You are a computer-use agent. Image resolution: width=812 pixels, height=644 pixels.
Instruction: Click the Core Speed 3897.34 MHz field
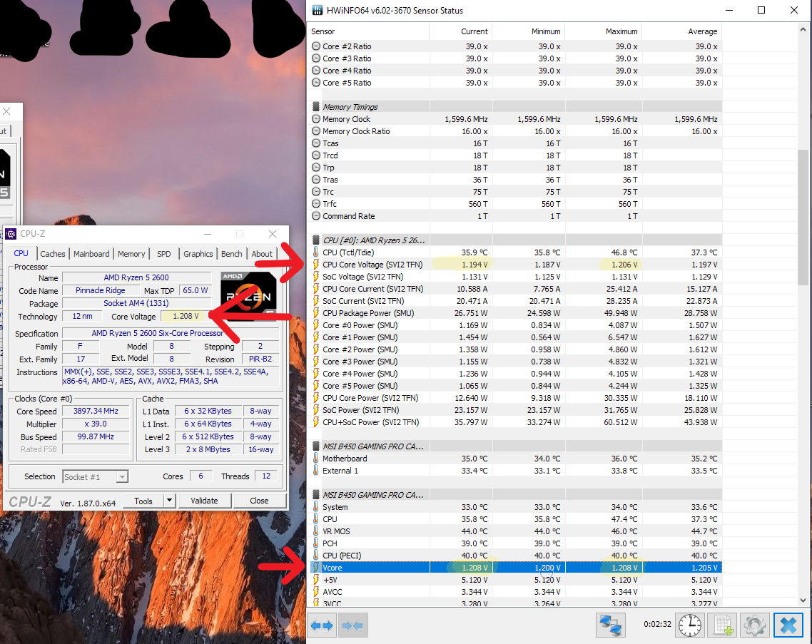coord(96,411)
